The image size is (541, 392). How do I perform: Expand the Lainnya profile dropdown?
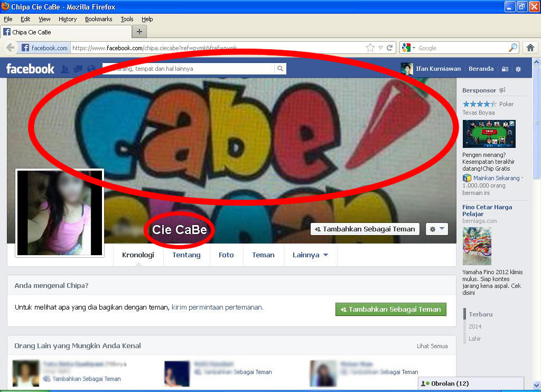310,255
